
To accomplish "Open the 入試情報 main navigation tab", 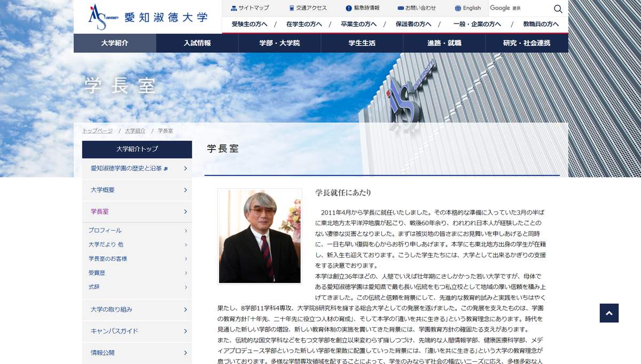I will click(x=197, y=43).
